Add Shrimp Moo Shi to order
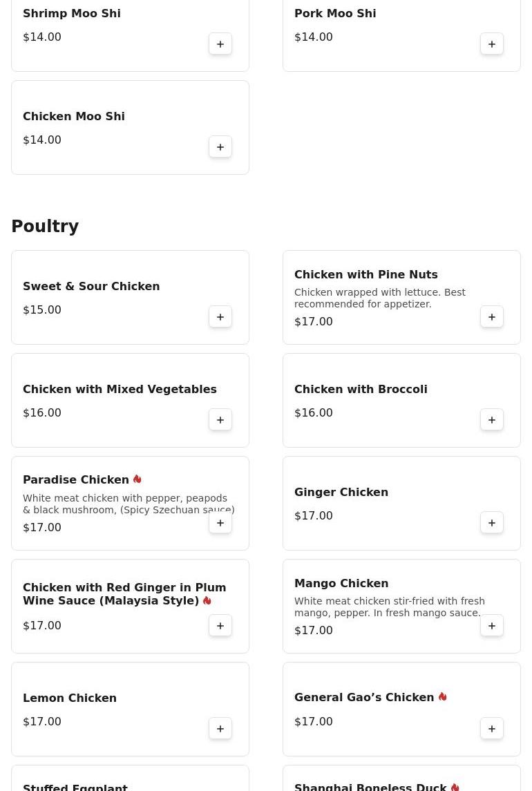The image size is (532, 791). tap(220, 44)
